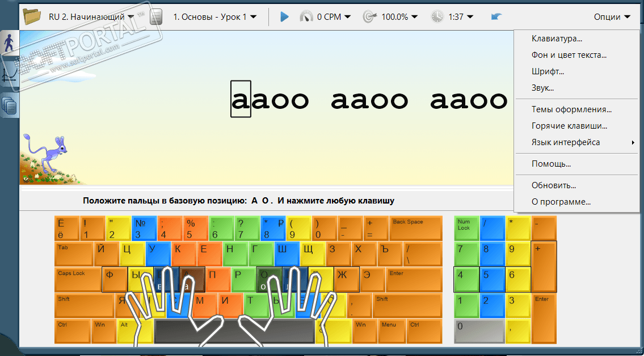This screenshot has width=644, height=356.
Task: Click the speedometer CPM icon
Action: click(306, 17)
